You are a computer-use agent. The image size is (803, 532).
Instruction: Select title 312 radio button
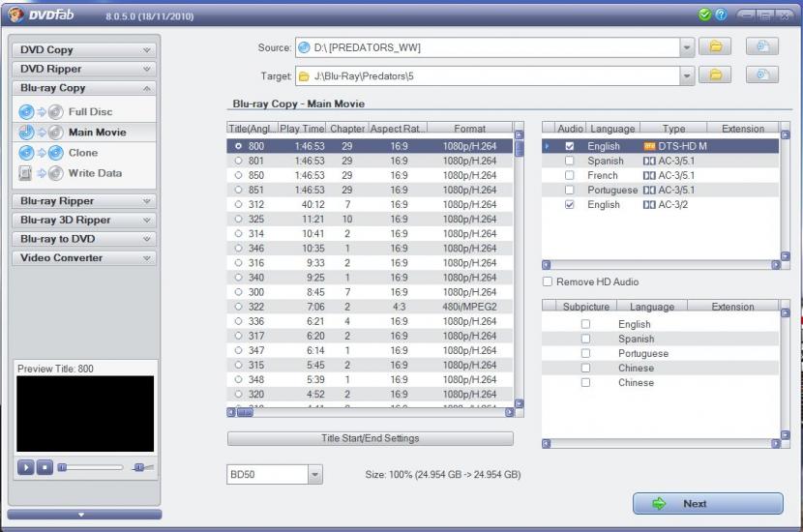point(238,204)
